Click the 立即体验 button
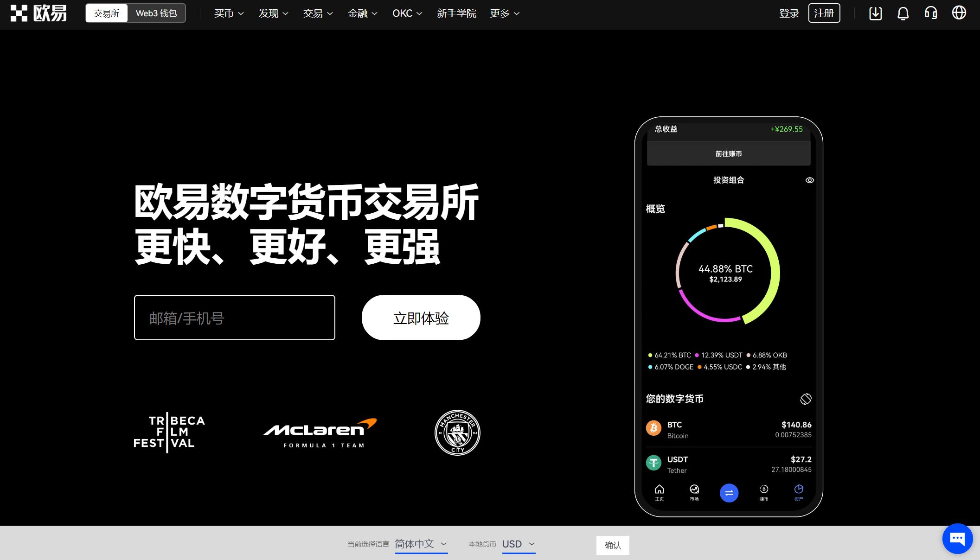 coord(421,318)
